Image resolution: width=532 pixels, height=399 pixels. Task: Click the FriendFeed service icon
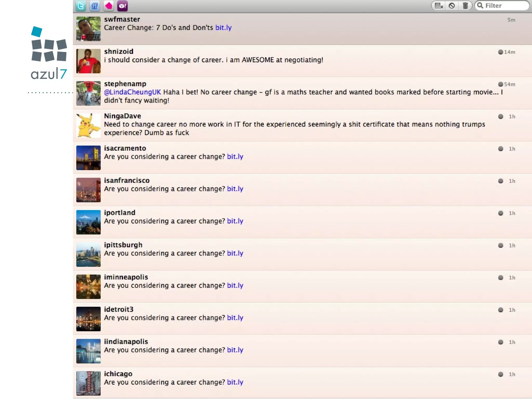[x=95, y=6]
